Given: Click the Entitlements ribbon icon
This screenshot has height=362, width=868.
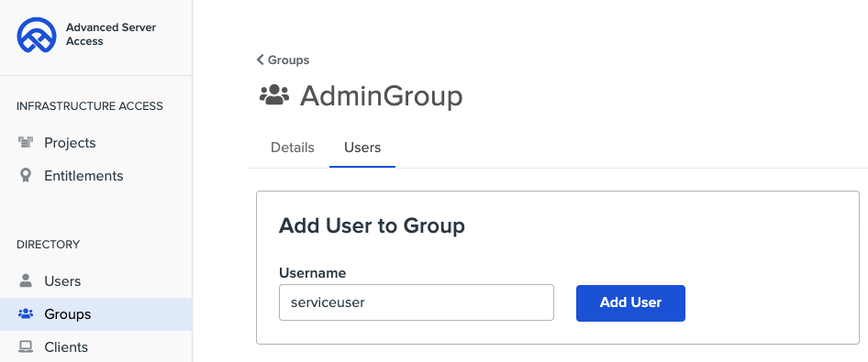Looking at the screenshot, I should coord(26,176).
